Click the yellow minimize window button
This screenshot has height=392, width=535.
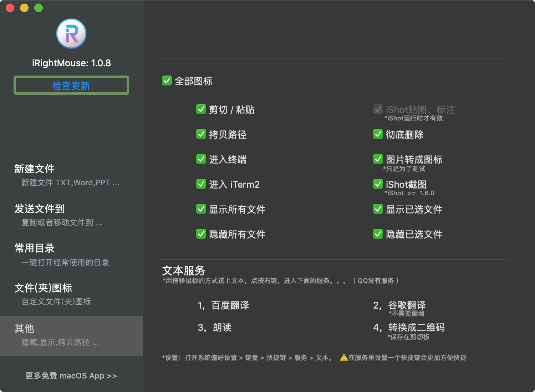click(x=24, y=8)
